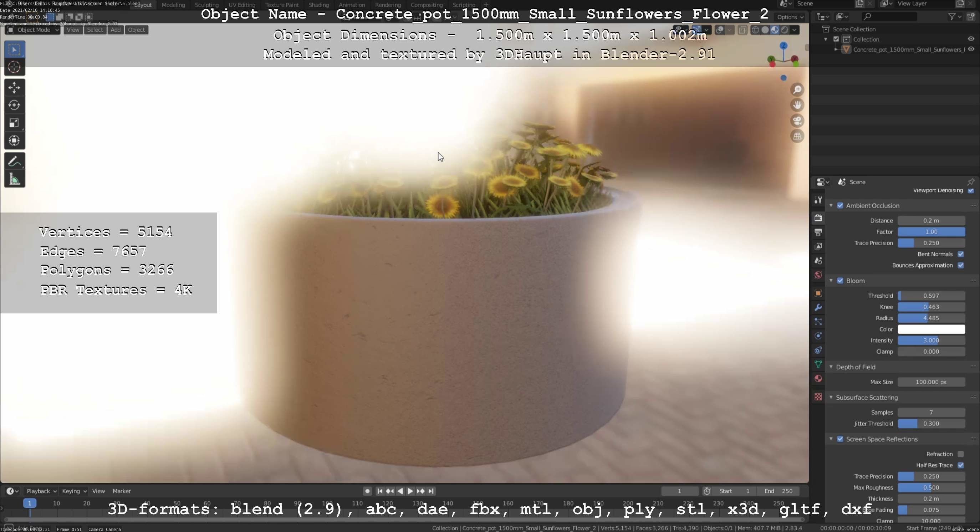
Task: Open the Object properties tab
Action: point(818,293)
